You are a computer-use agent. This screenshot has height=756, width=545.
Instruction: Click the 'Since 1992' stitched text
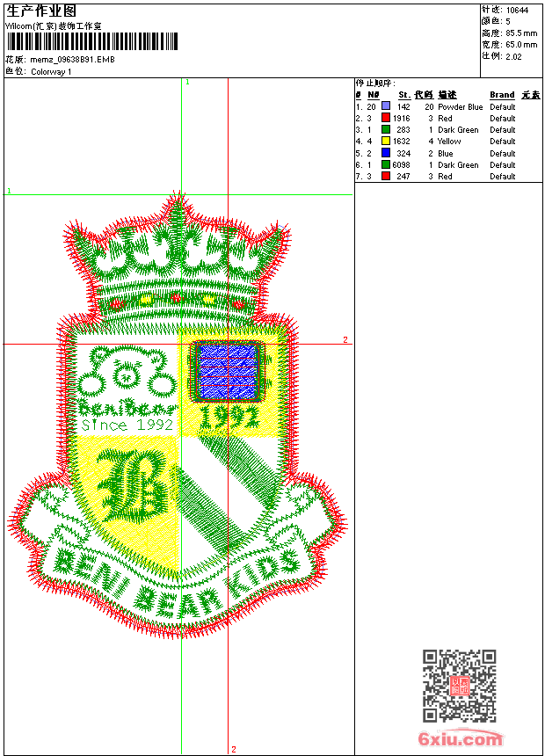[127, 425]
